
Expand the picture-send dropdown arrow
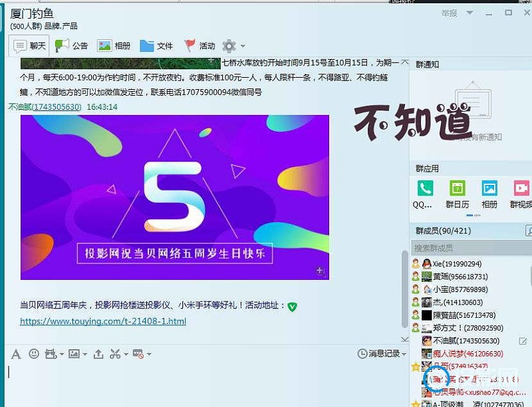click(x=85, y=354)
